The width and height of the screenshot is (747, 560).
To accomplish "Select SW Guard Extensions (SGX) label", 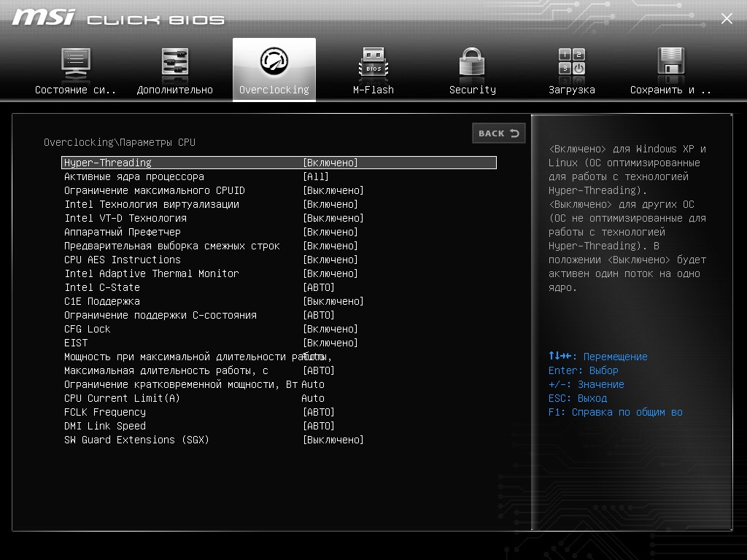I will (x=136, y=440).
